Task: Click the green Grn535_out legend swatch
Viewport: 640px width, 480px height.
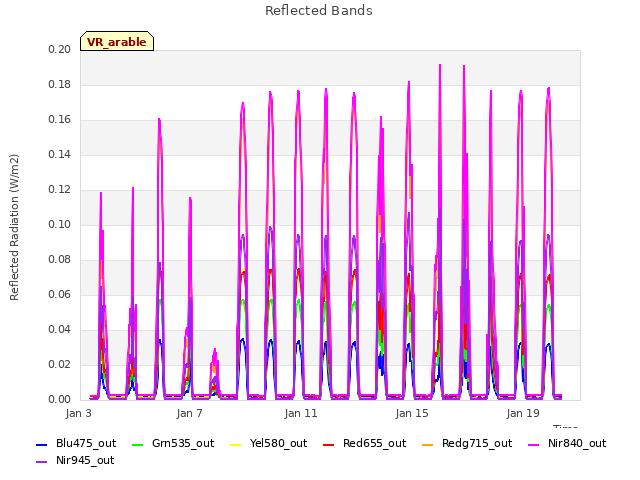Action: pos(138,444)
